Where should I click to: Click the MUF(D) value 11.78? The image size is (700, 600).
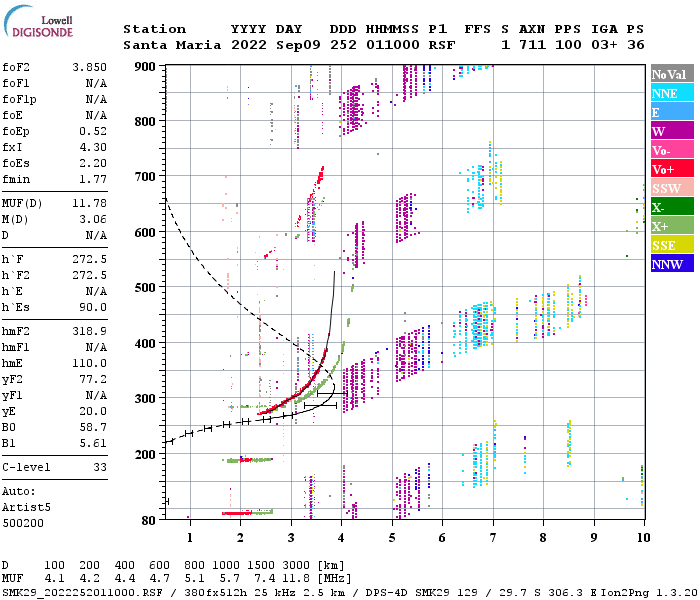coord(89,204)
